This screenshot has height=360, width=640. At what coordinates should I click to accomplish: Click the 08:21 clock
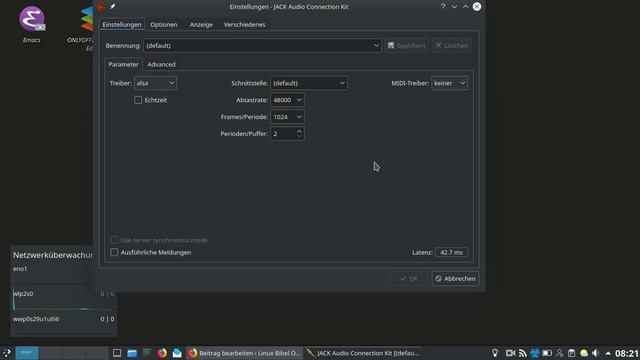[627, 353]
